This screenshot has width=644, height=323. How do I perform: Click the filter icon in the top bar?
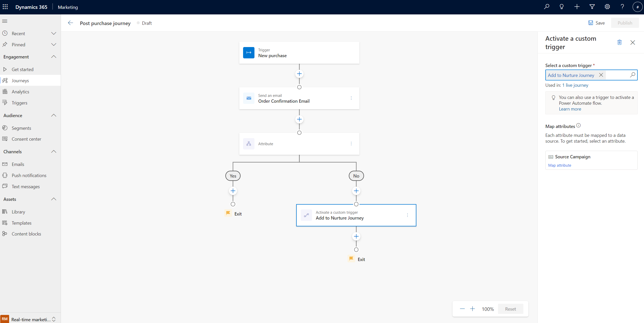point(592,7)
